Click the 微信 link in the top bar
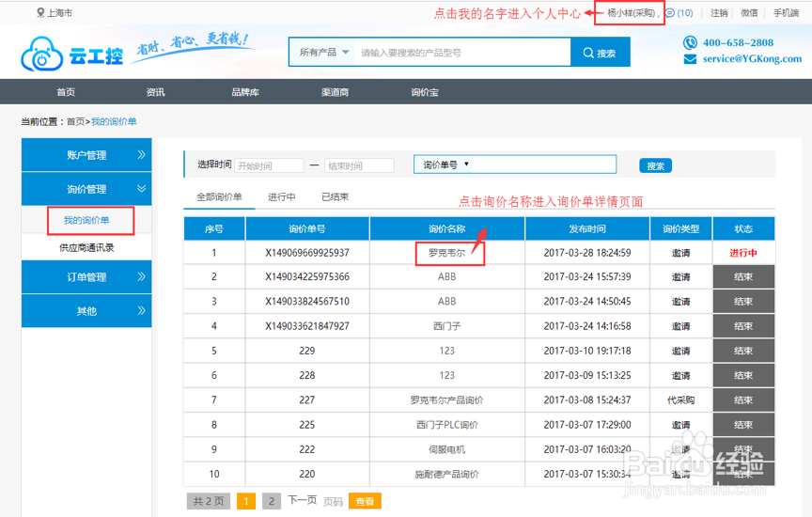 (749, 13)
